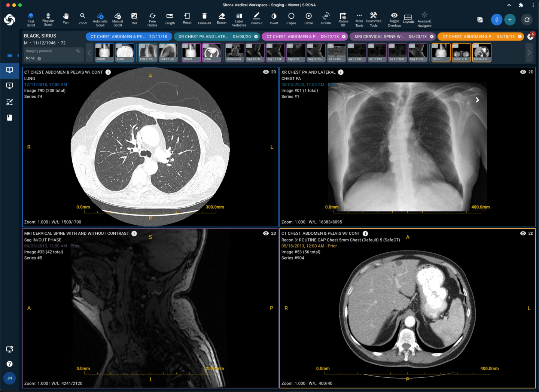
Task: Enable Manual Scroll
Action: (118, 19)
